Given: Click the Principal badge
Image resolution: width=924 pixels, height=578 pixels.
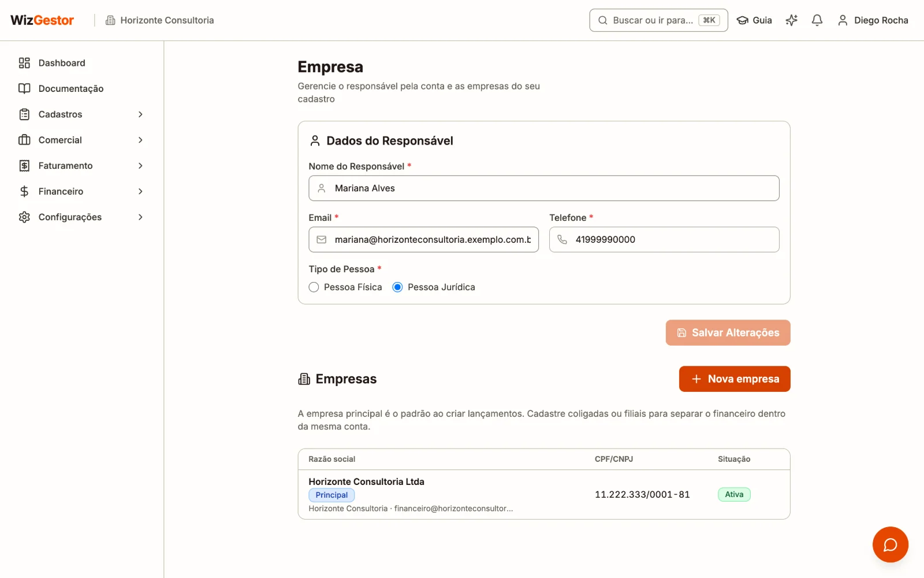Looking at the screenshot, I should click(331, 495).
